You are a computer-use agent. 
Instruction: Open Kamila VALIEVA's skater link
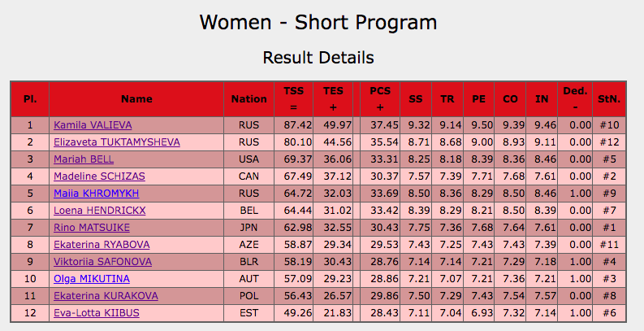[x=93, y=125]
